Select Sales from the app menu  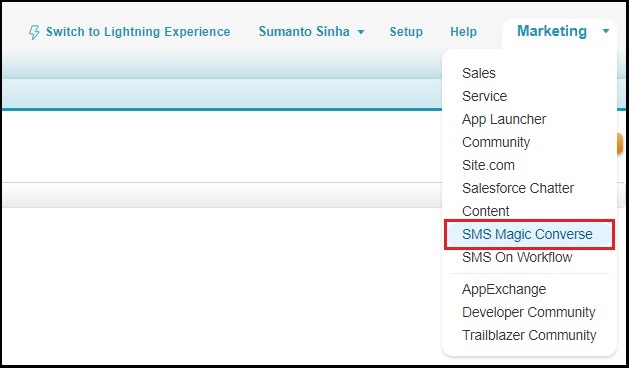point(479,73)
